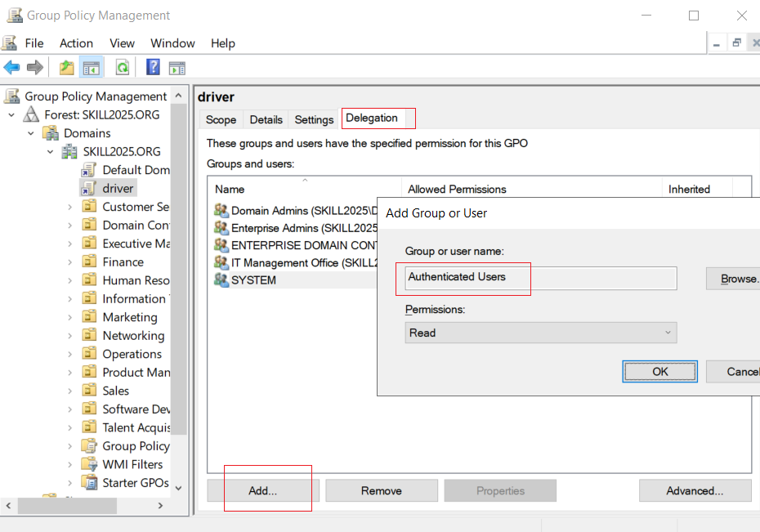Open the blue Help question-mark icon
The image size is (760, 532).
pos(153,67)
